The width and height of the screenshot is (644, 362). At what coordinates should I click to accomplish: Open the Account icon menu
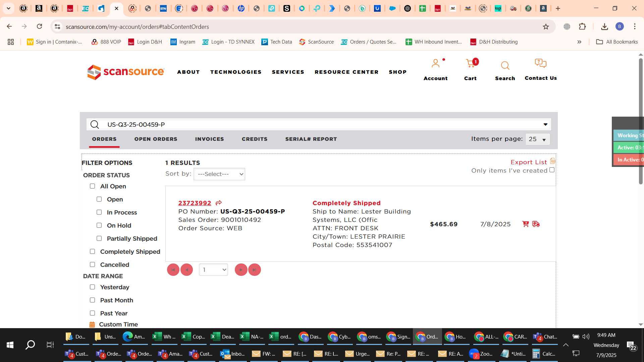click(x=435, y=63)
